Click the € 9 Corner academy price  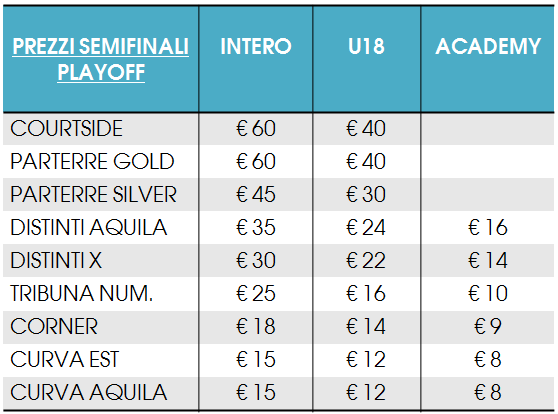point(488,326)
